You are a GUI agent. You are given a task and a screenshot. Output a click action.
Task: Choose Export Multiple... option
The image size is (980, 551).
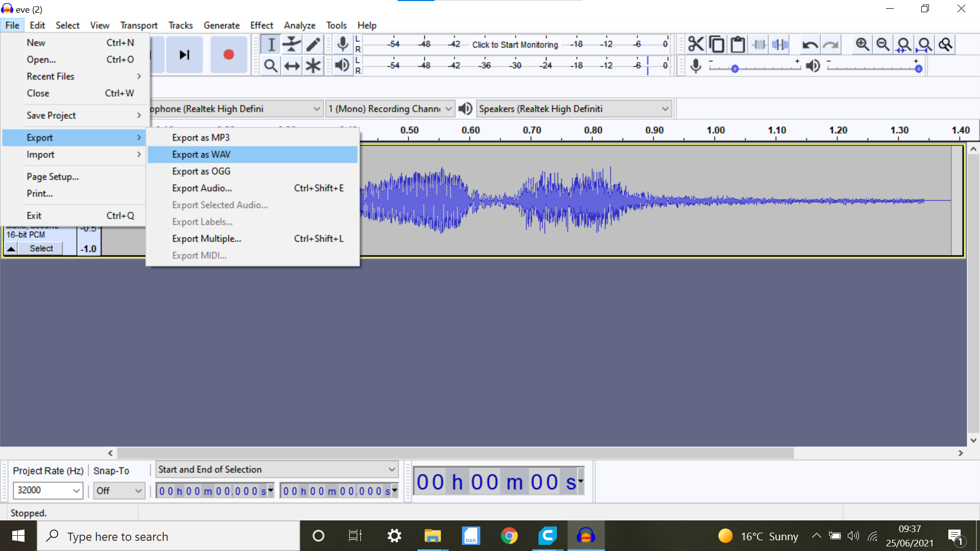[253, 239]
